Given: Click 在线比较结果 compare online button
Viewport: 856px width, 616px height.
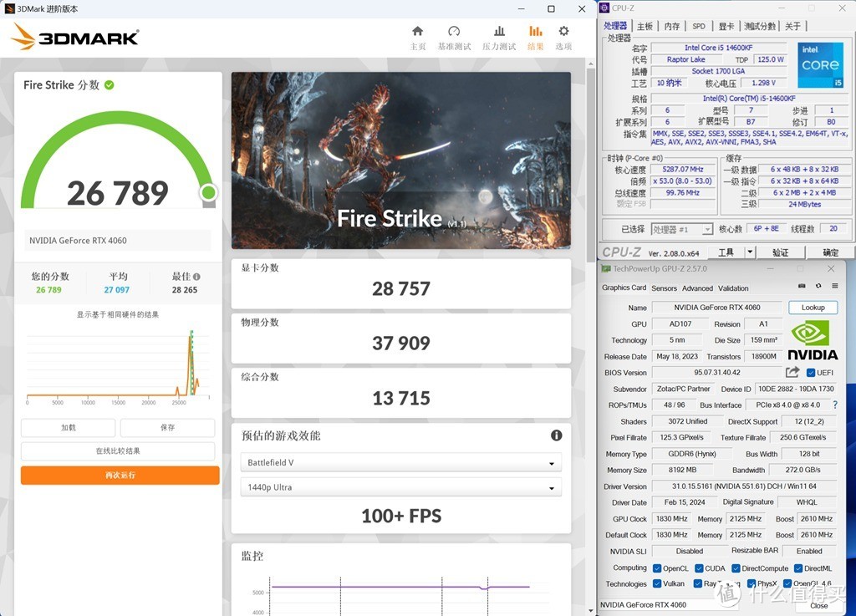Looking at the screenshot, I should (x=118, y=451).
